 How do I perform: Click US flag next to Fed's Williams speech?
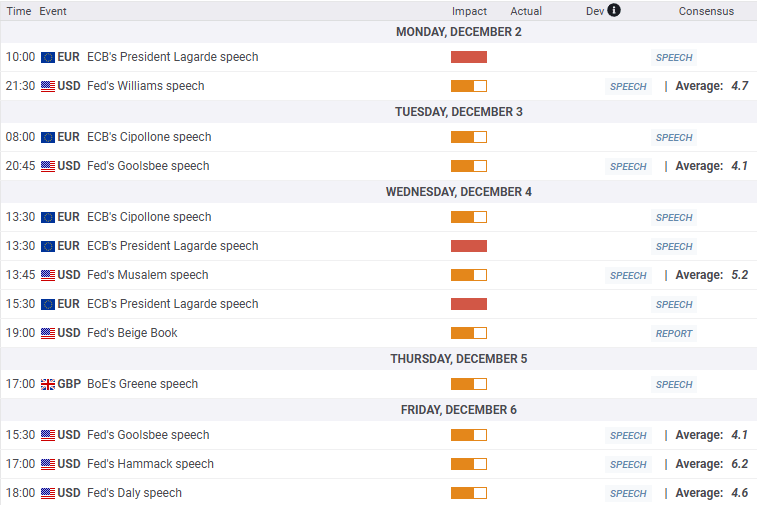coord(48,87)
